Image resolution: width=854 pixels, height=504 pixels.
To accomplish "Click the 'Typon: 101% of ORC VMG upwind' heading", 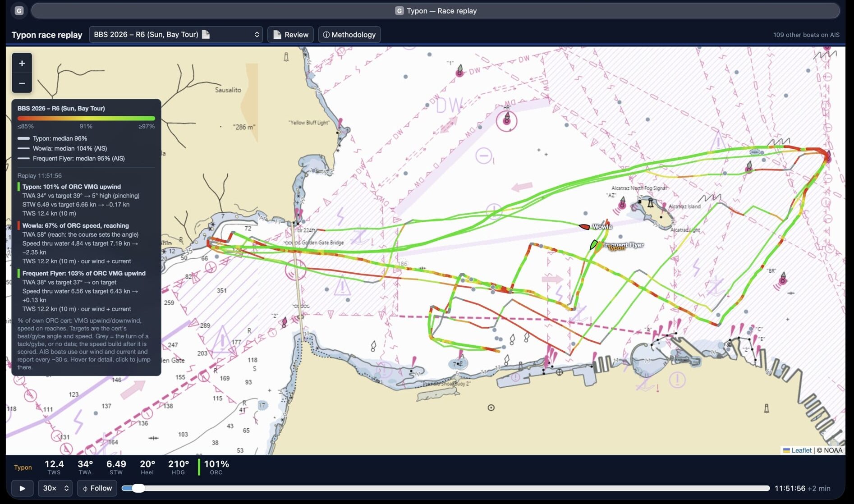I will pyautogui.click(x=72, y=187).
